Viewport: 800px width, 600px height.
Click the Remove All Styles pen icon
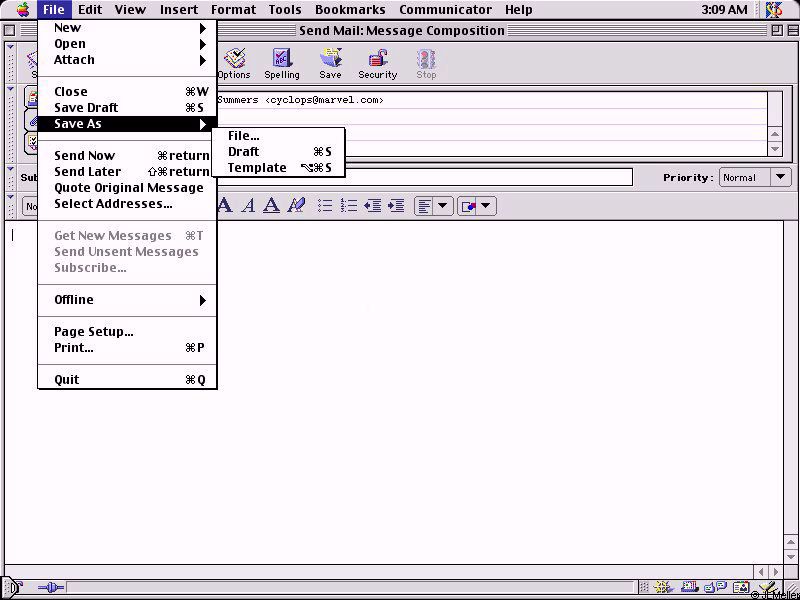[x=296, y=206]
